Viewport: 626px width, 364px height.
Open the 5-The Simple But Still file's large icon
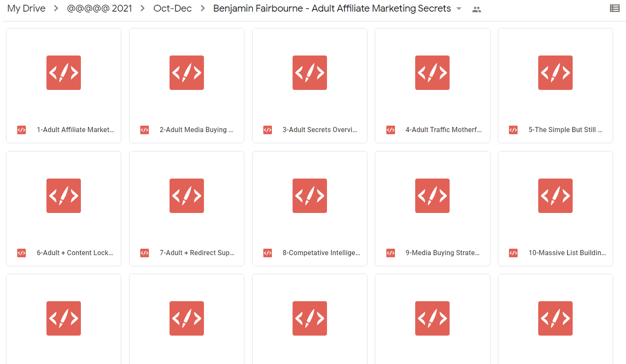point(555,73)
